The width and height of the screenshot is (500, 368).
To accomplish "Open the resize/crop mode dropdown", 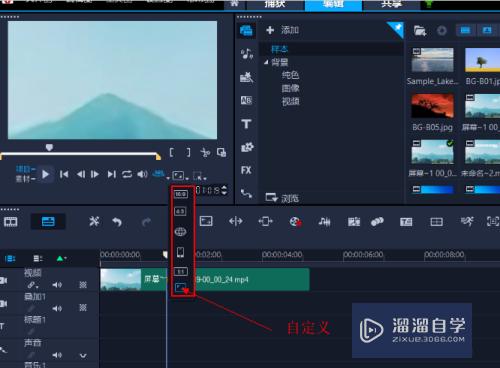I will click(199, 176).
